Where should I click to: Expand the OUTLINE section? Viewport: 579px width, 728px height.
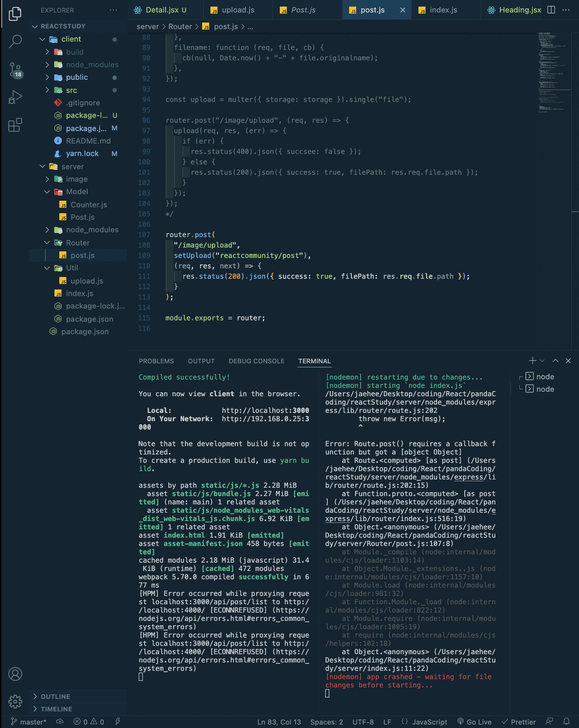(78, 697)
